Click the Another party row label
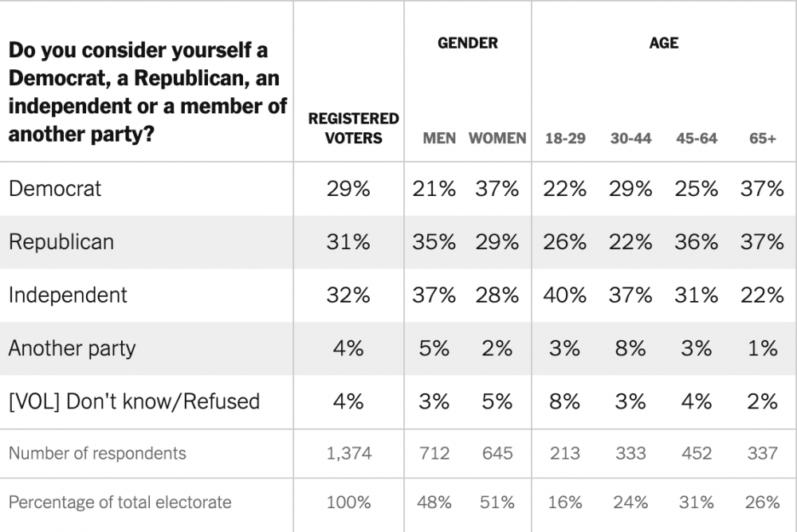The height and width of the screenshot is (532, 797). pyautogui.click(x=72, y=348)
